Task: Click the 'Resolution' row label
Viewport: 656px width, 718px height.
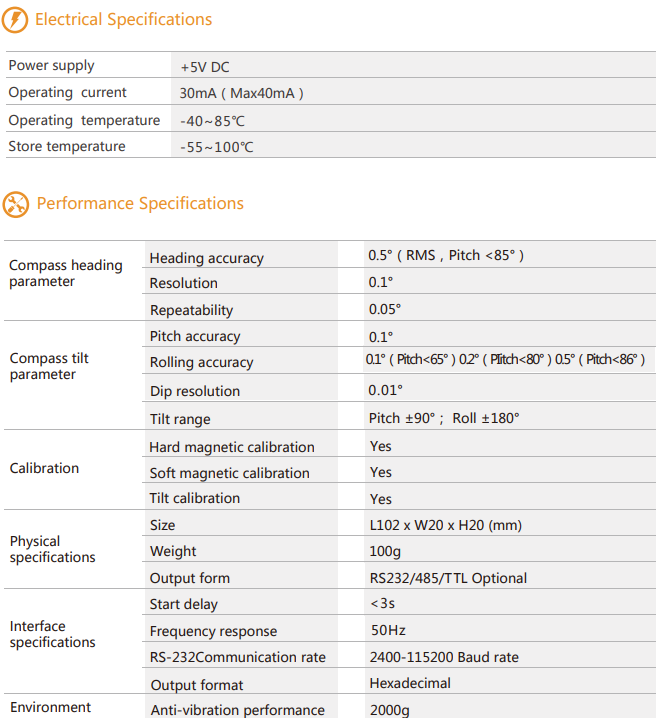Action: (x=184, y=283)
